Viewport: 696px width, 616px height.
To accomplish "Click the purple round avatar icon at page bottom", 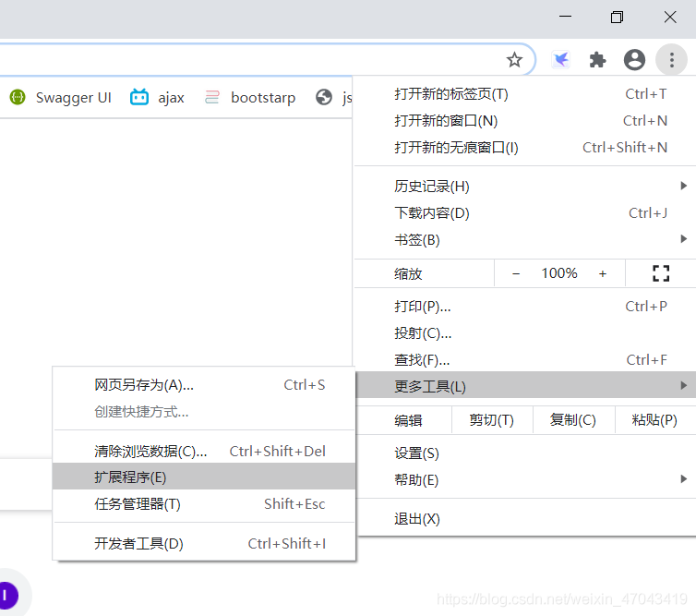I will tap(7, 595).
